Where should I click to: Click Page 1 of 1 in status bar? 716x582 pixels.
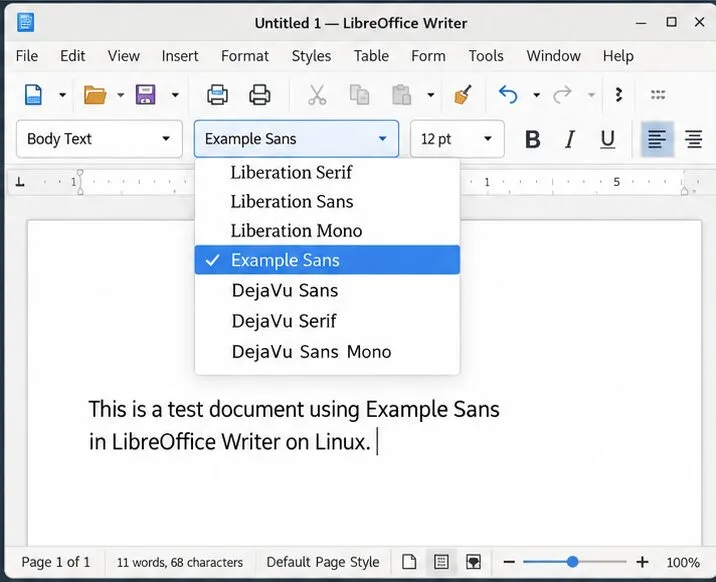[56, 562]
